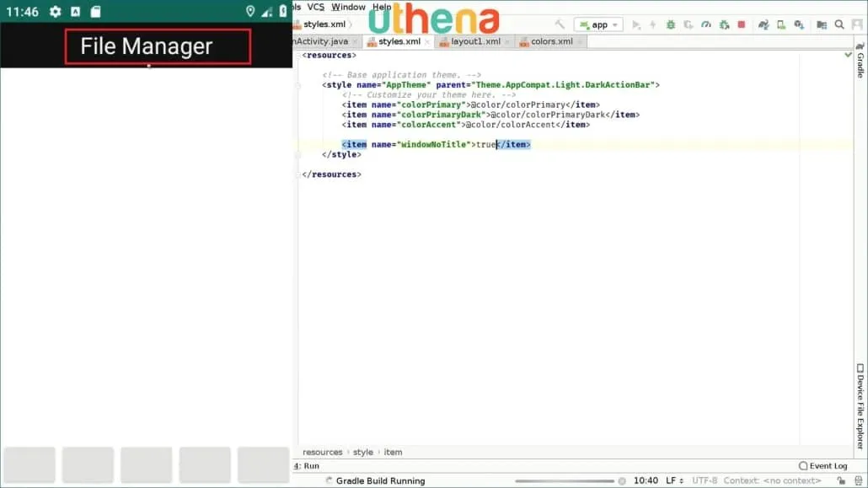
Task: Click the user avatar icon in toolbar
Action: [x=858, y=25]
